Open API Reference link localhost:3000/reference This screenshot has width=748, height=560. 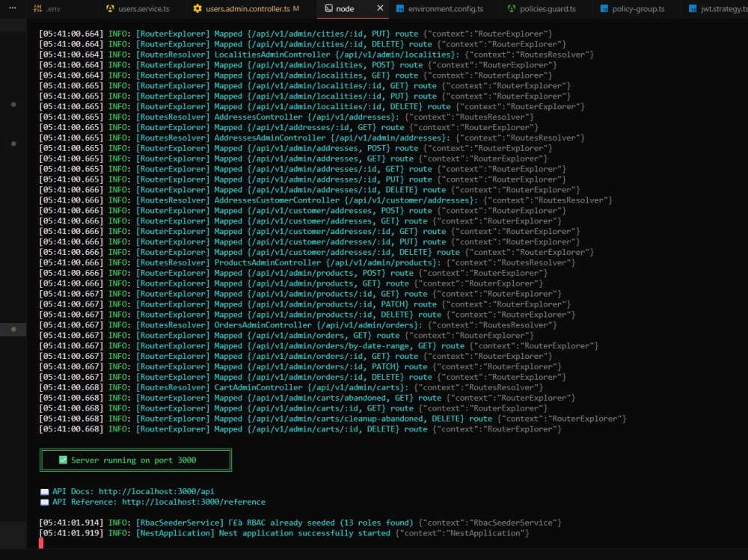pos(193,502)
